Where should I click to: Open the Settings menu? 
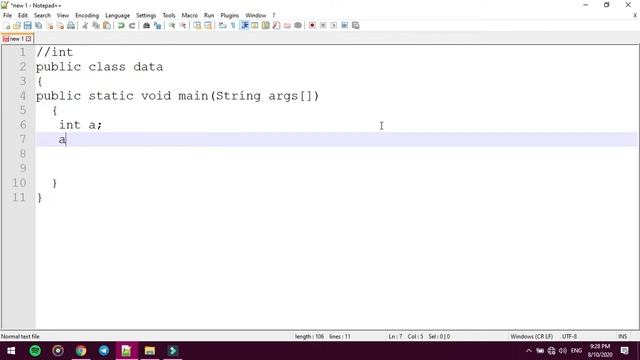click(x=146, y=16)
